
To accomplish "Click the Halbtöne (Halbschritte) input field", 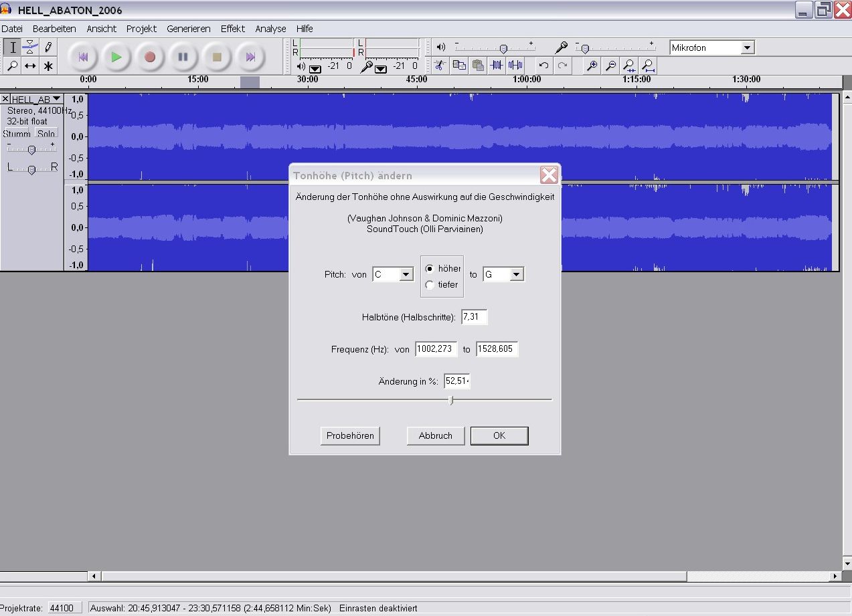I will tap(474, 317).
